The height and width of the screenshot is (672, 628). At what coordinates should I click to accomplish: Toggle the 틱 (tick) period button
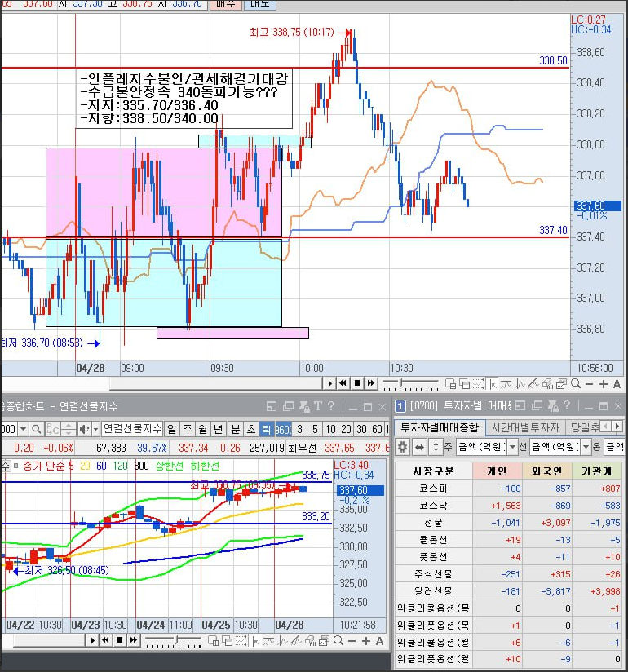tap(266, 429)
